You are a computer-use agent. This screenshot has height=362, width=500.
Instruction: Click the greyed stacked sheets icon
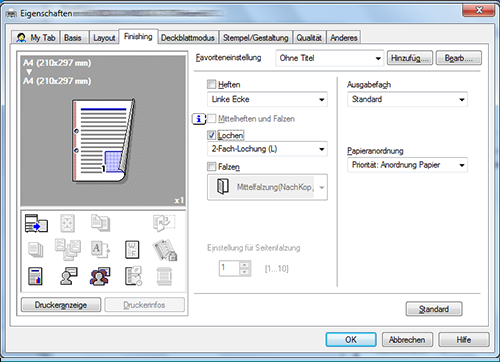pyautogui.click(x=35, y=250)
